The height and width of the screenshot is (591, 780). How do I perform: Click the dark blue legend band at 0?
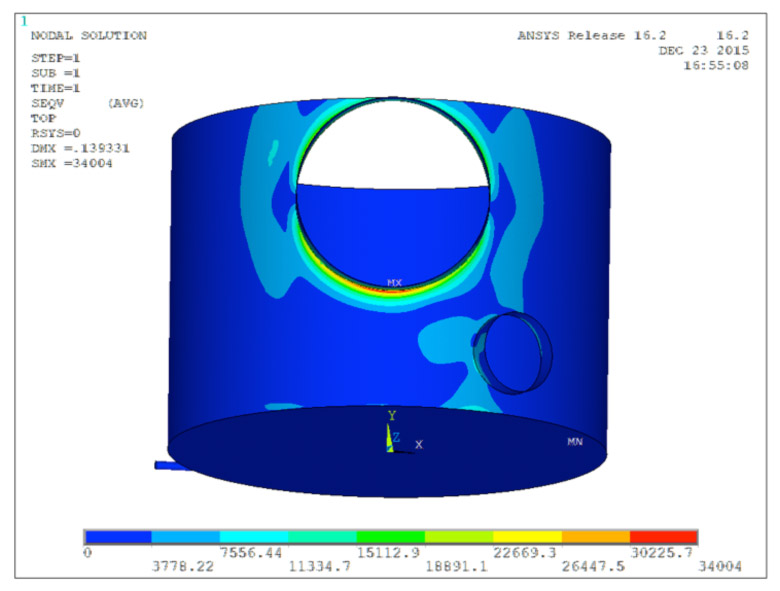point(118,537)
